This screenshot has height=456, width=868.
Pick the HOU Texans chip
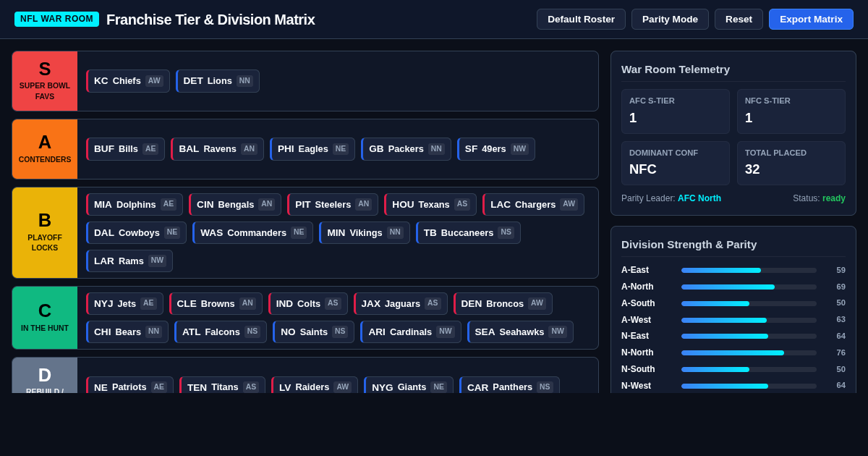pos(430,204)
